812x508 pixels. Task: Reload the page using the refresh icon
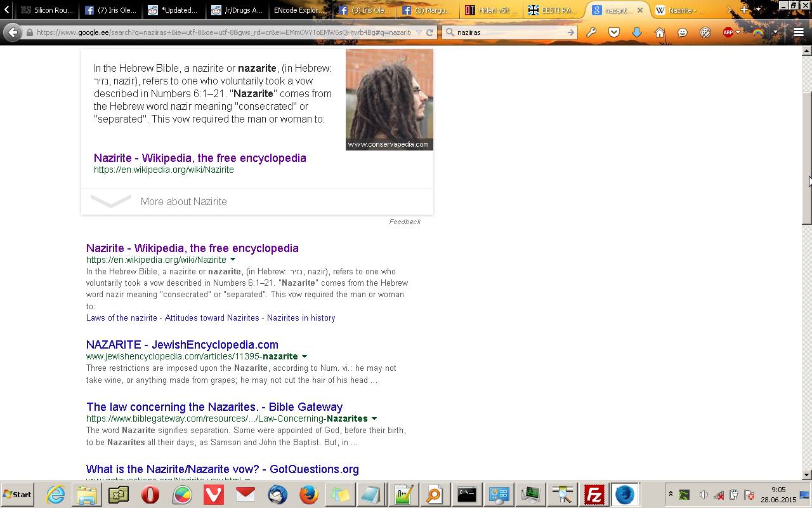tap(429, 32)
